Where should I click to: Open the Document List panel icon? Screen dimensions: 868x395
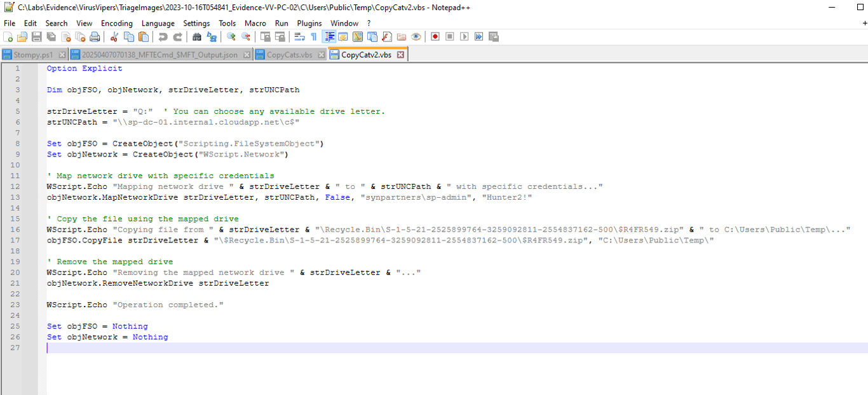[x=372, y=37]
